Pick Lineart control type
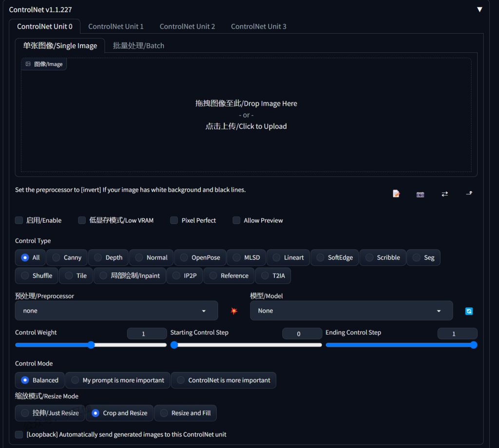Viewport: 499px width, 448px height. [x=288, y=257]
